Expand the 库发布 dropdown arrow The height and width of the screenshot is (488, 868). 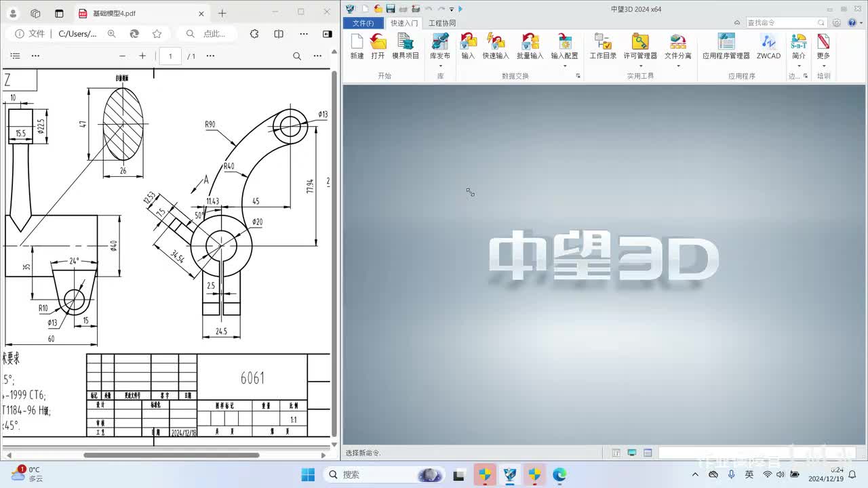point(440,66)
